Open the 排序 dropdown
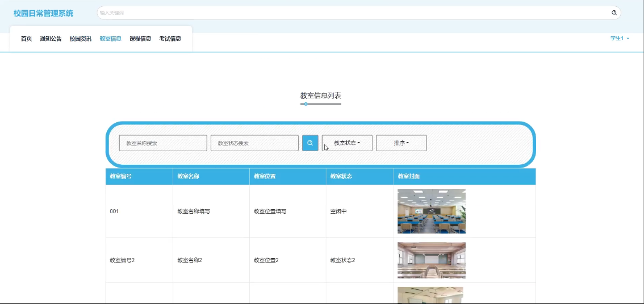Viewport: 644px width, 304px height. pyautogui.click(x=402, y=143)
